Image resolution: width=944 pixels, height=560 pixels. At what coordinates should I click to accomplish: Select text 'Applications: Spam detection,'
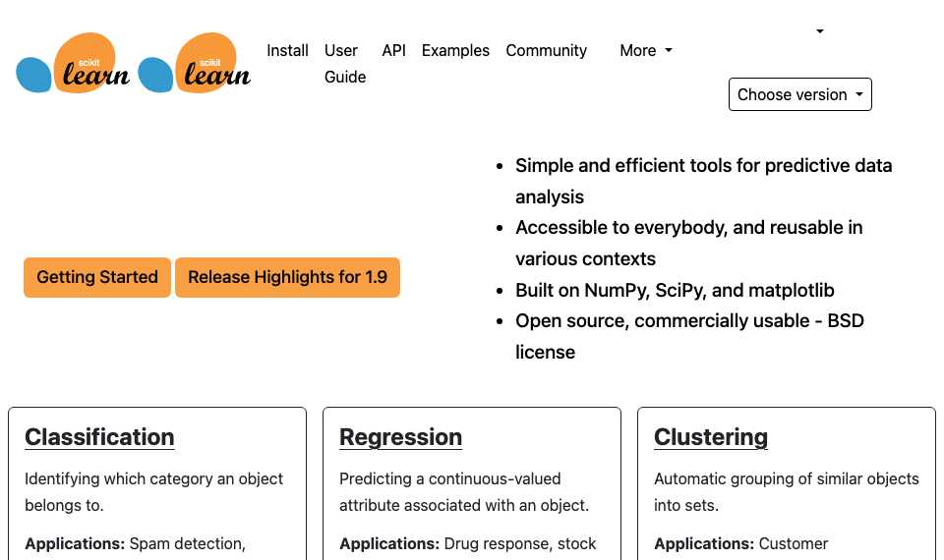pos(135,543)
